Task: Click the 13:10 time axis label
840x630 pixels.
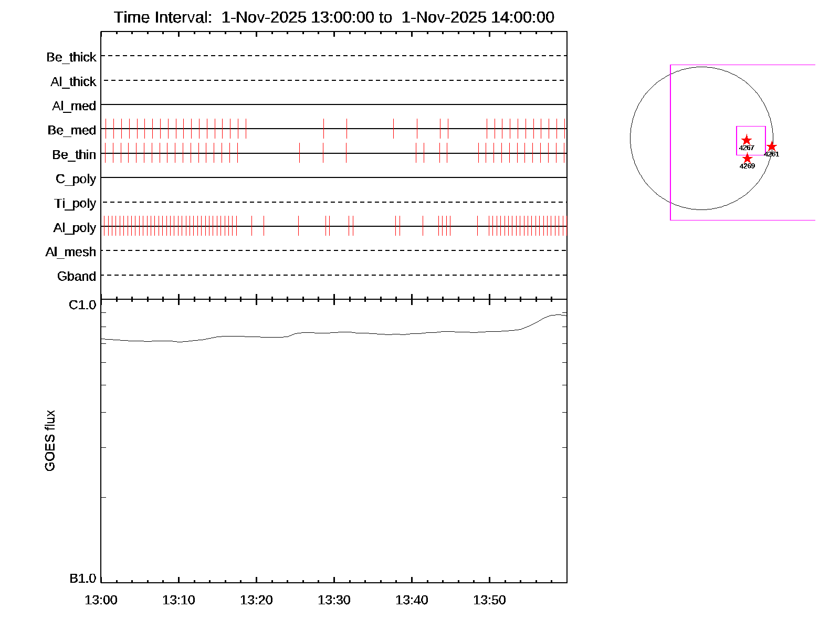Action: coord(178,600)
